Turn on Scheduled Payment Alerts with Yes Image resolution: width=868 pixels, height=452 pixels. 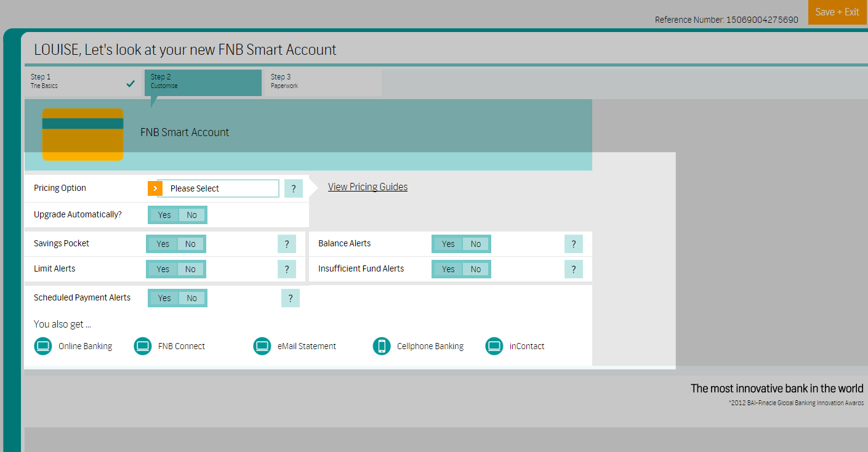[164, 298]
